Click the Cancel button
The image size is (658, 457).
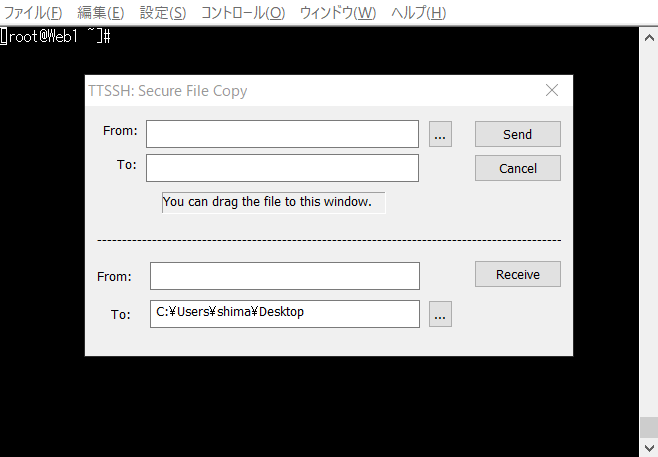coord(517,168)
